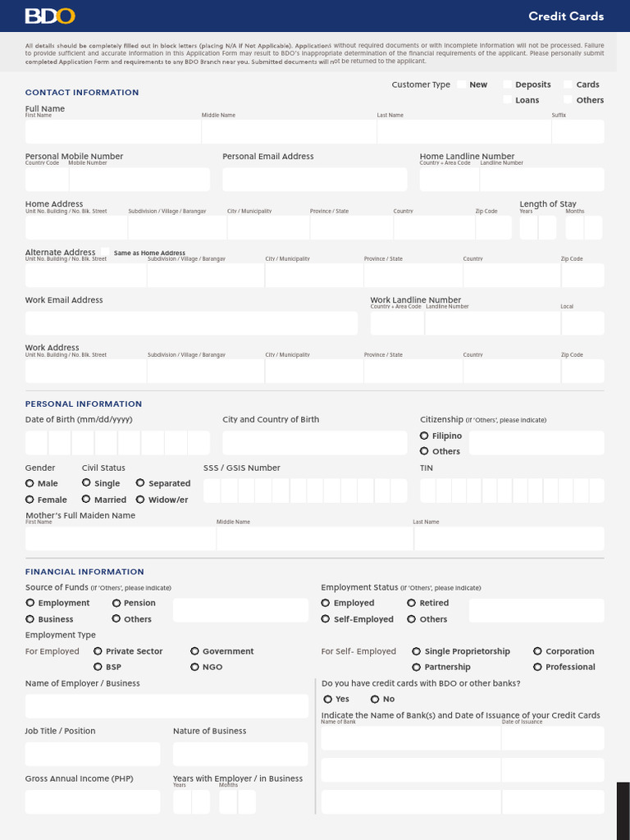
Task: Click the Job Title / Position field
Action: click(x=93, y=754)
